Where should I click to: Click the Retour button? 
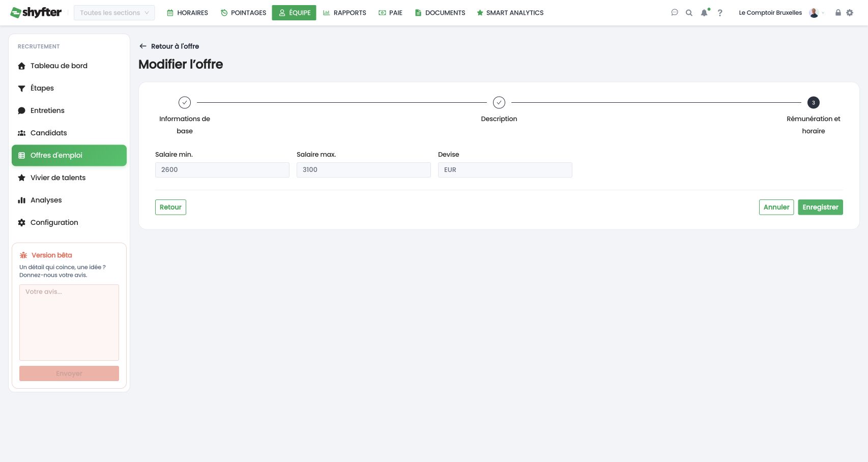point(170,207)
